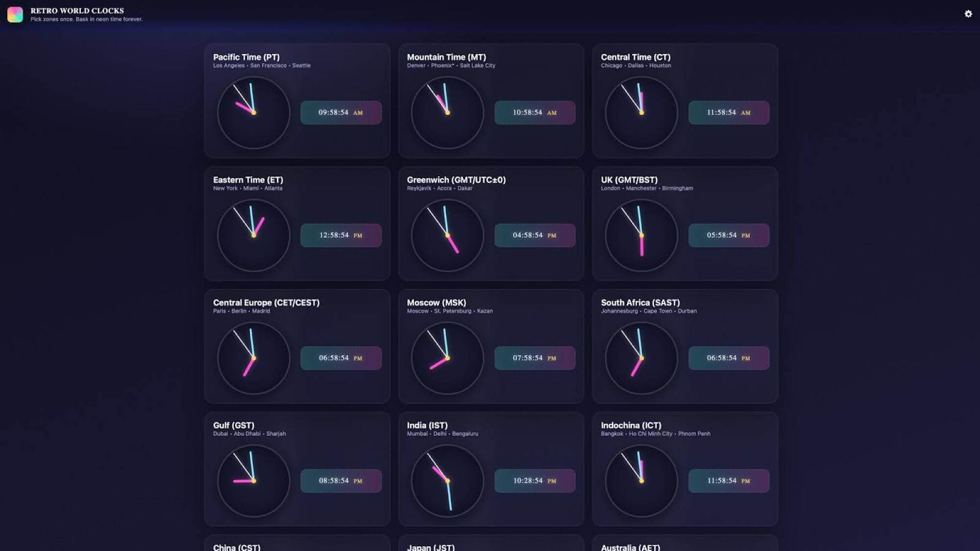
Task: Click the Gulf (GST) time badge
Action: coord(341,480)
